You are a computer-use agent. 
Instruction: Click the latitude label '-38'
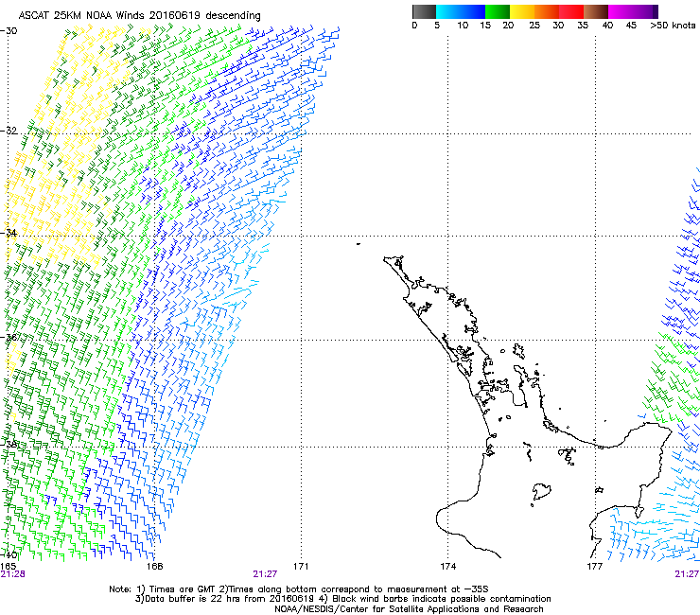(9, 444)
